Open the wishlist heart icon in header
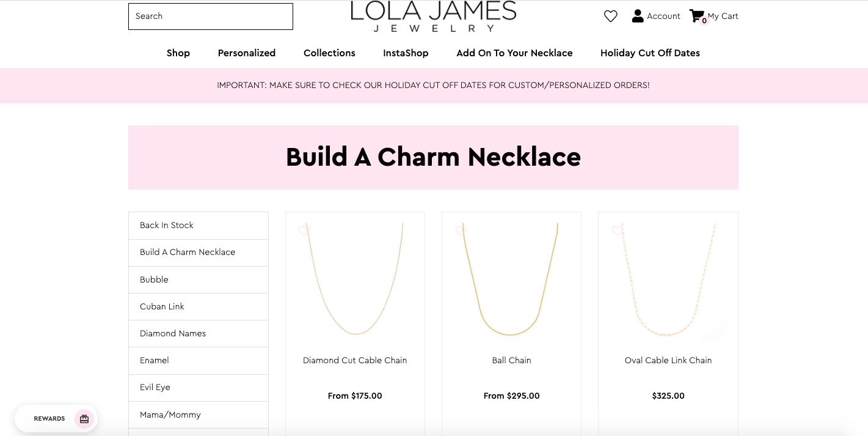 coord(610,17)
